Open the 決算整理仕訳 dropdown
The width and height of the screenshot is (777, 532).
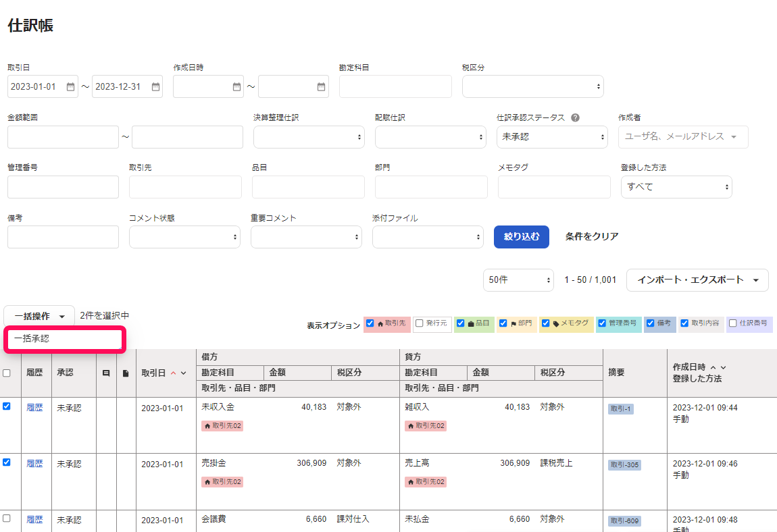309,137
